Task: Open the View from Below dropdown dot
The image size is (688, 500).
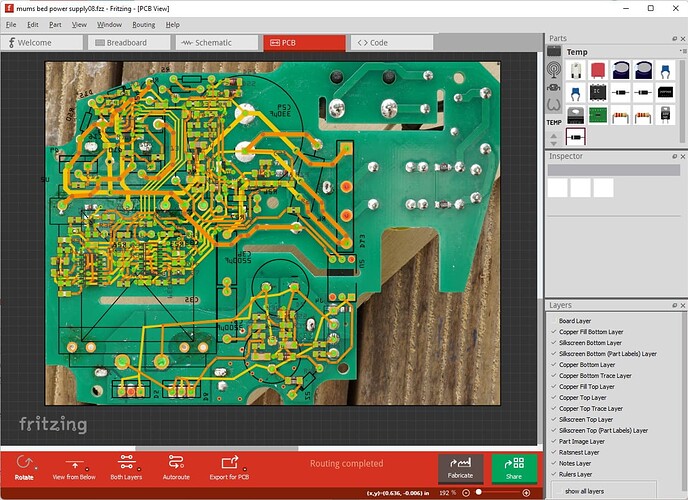Action: [87, 469]
